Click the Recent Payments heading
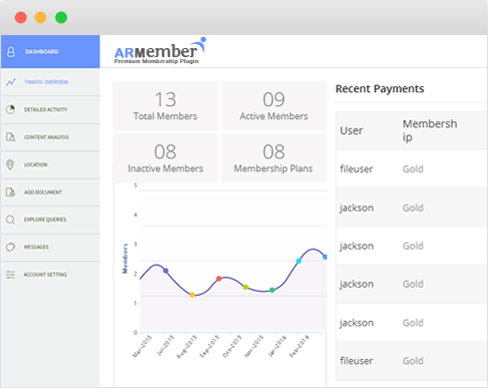Image resolution: width=488 pixels, height=388 pixels. tap(380, 89)
